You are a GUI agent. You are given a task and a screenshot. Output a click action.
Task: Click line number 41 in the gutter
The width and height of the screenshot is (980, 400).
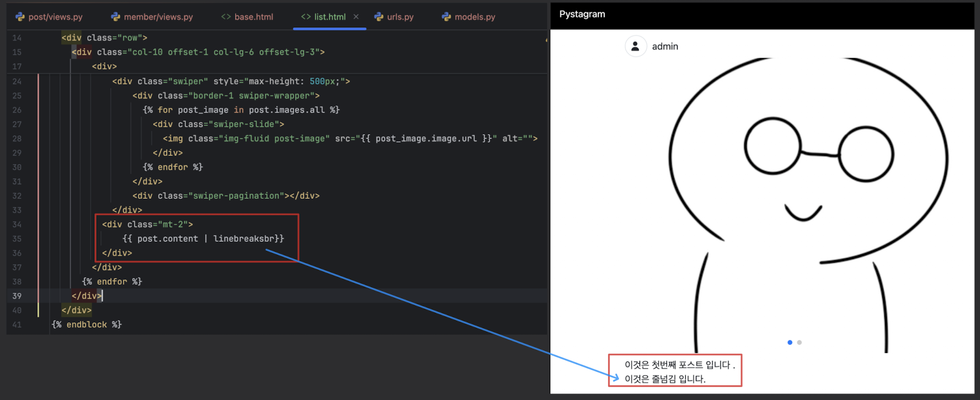click(x=17, y=325)
